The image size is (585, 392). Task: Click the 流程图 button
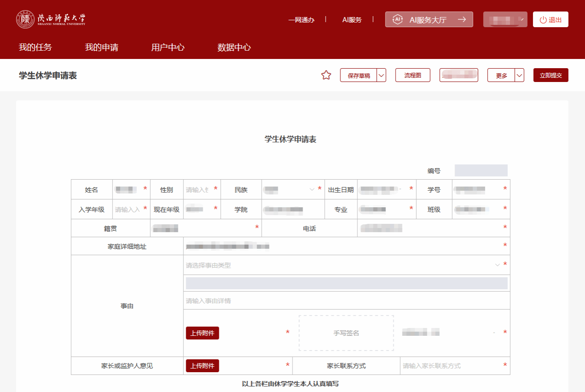coord(412,75)
